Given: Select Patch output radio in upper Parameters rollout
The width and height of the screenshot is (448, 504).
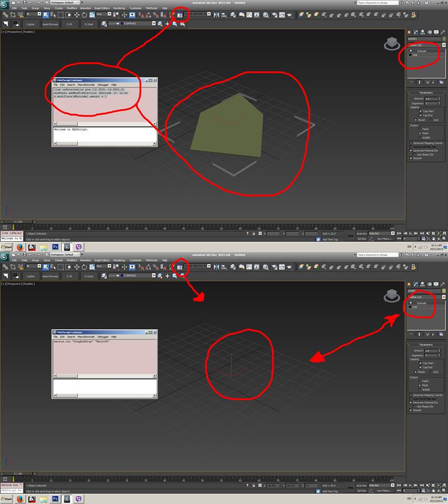Looking at the screenshot, I should click(x=420, y=129).
